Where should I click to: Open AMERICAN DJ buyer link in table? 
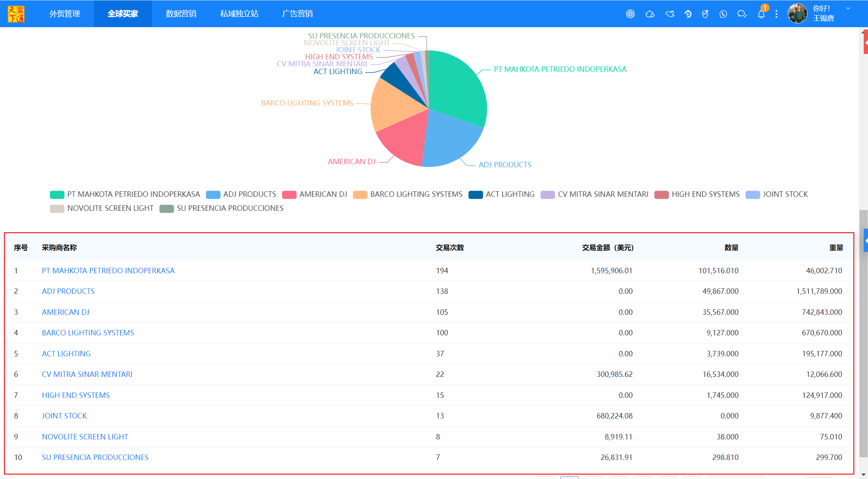tap(66, 312)
